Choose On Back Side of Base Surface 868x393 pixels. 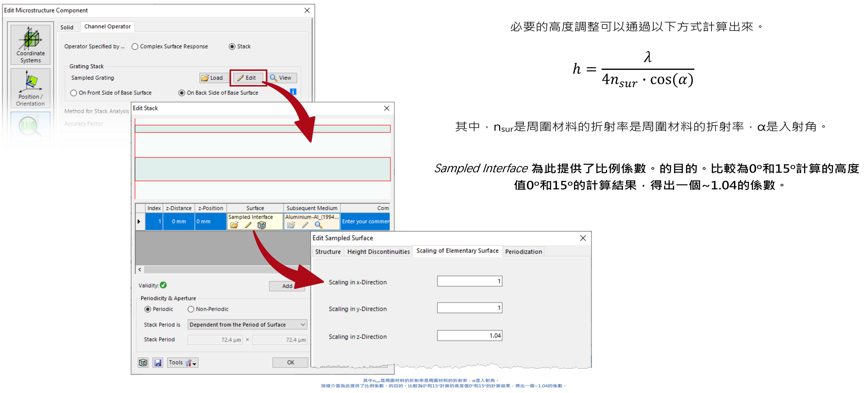coord(218,93)
